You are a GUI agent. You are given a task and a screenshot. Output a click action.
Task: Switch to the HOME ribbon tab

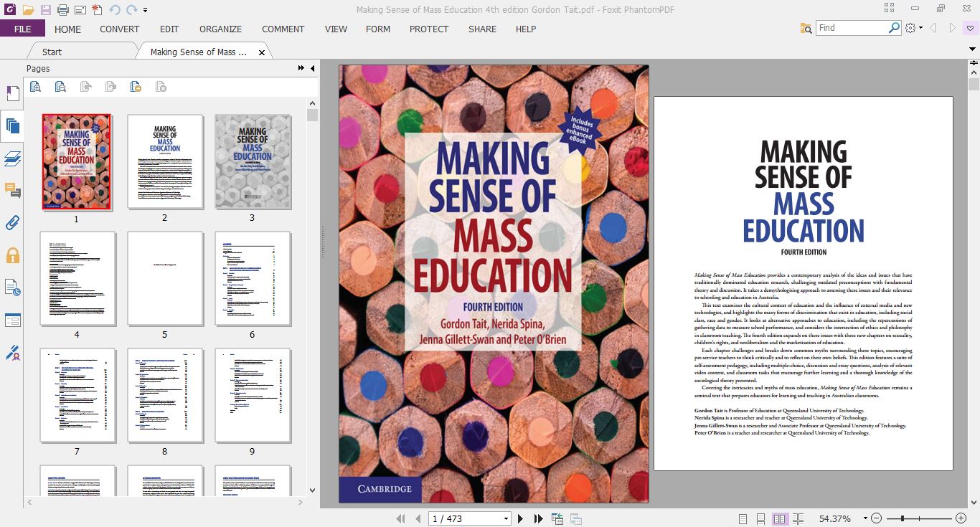(x=68, y=29)
